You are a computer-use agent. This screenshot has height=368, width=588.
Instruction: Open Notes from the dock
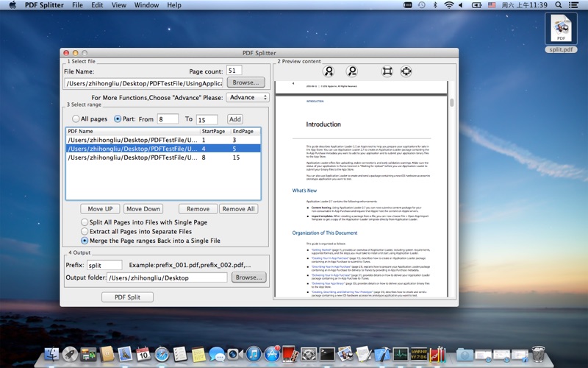click(198, 354)
